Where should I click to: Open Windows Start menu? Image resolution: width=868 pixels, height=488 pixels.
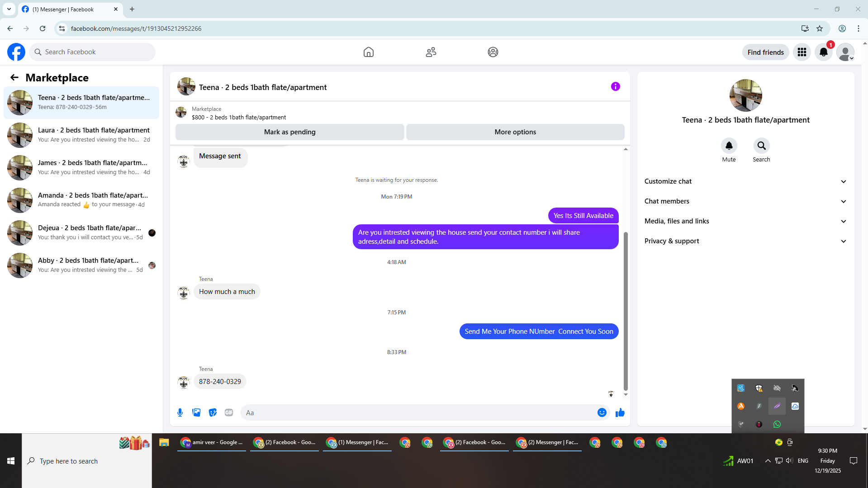click(11, 461)
